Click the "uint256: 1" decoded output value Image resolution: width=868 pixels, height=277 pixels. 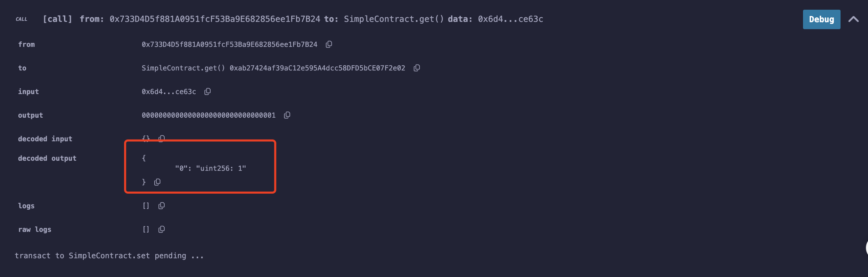click(221, 168)
